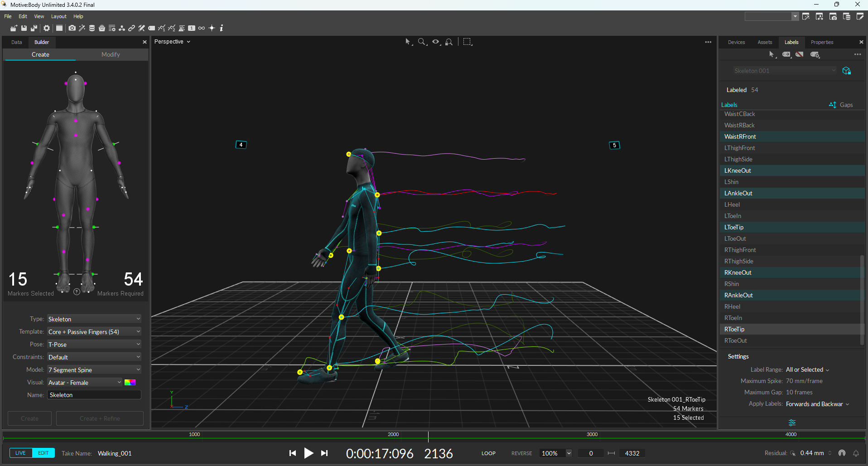868x466 pixels.
Task: Click the unlabel icon with the red slash
Action: coord(800,54)
